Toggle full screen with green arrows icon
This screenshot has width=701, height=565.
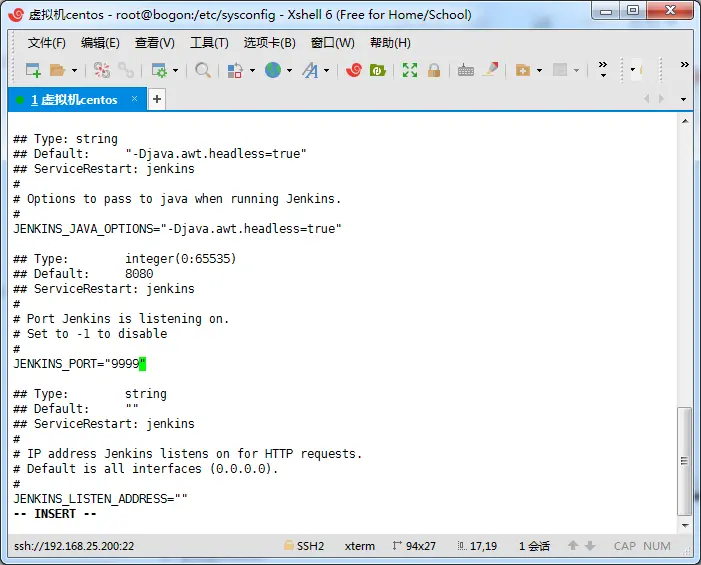(x=410, y=70)
